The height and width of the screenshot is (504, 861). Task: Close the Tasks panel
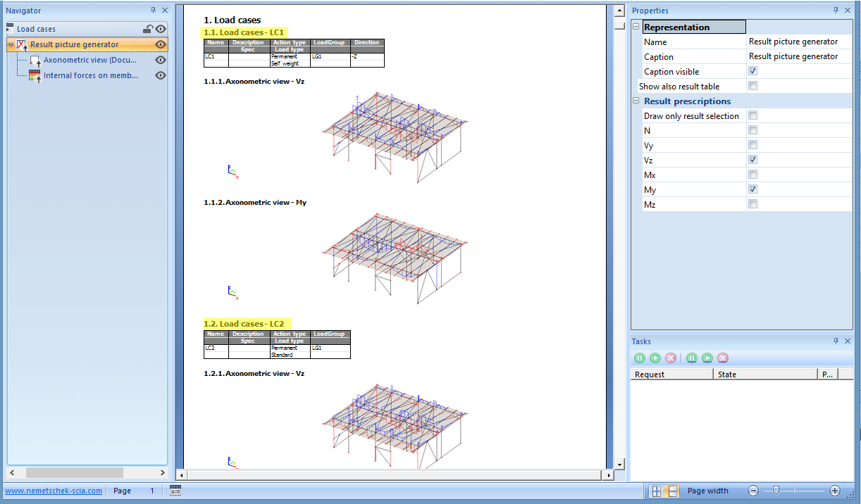pos(848,341)
